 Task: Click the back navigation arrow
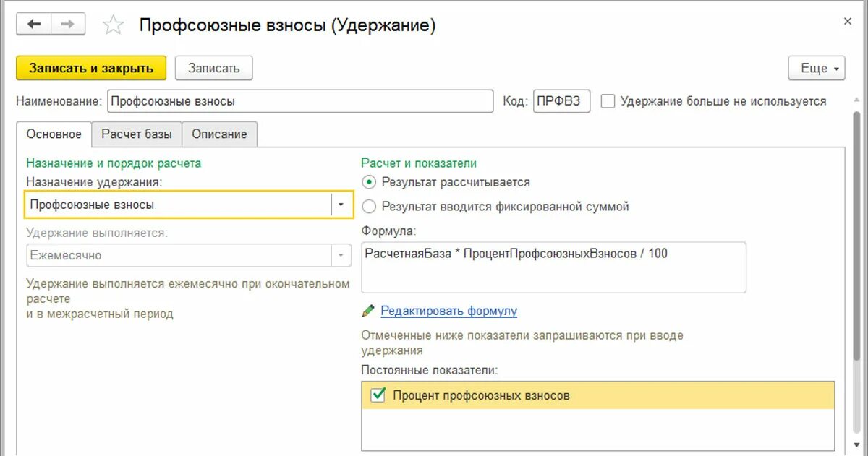click(x=33, y=24)
